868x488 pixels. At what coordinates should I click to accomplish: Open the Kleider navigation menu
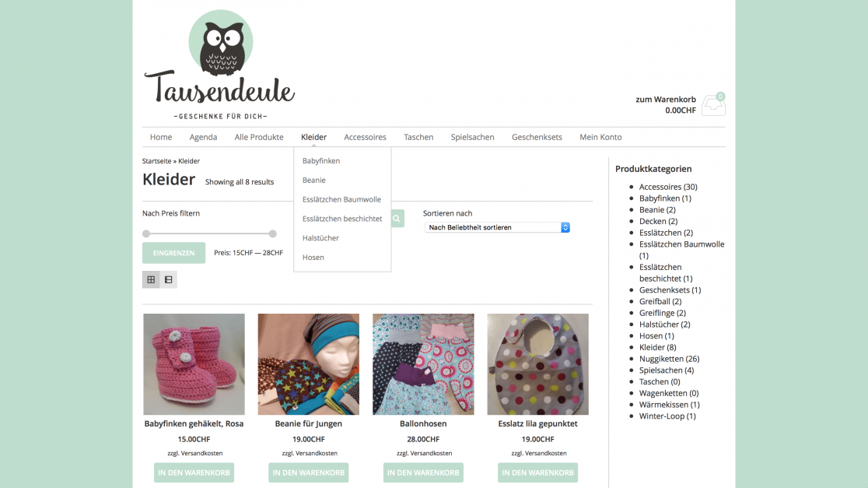point(314,137)
